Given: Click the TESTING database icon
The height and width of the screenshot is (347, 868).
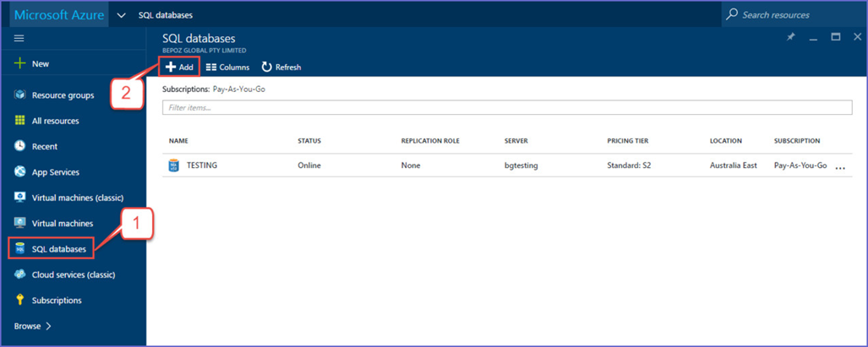Looking at the screenshot, I should coord(175,165).
